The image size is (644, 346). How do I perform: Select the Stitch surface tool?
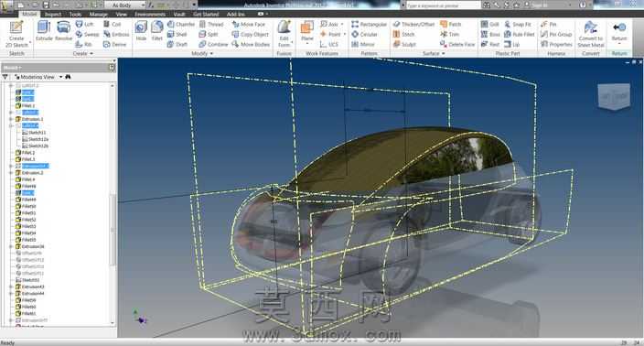(x=403, y=35)
